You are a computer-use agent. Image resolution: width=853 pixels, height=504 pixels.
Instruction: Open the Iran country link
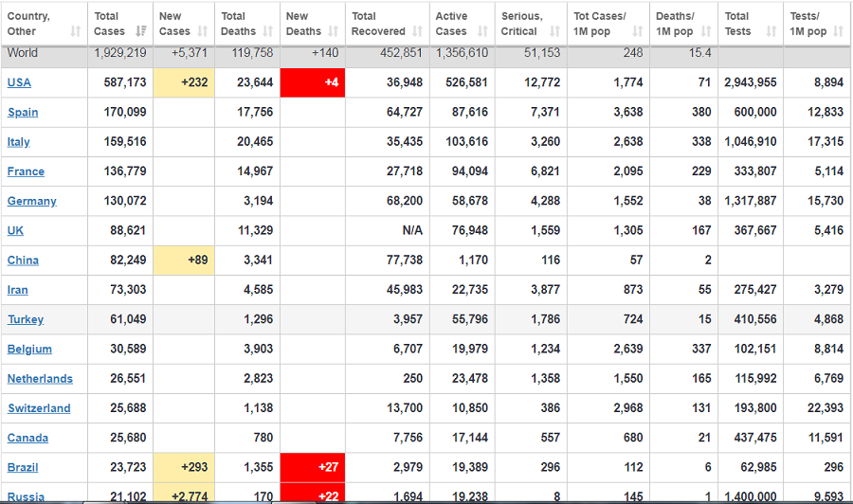point(17,290)
